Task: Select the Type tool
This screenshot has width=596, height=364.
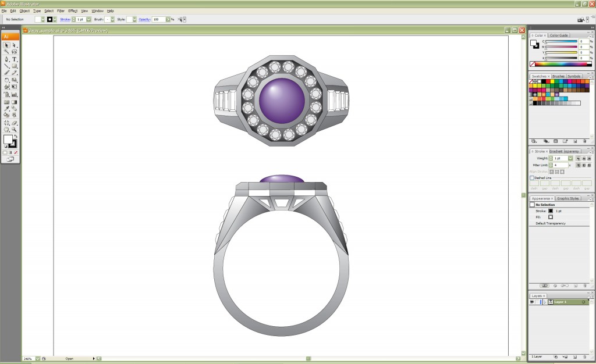Action: 15,59
